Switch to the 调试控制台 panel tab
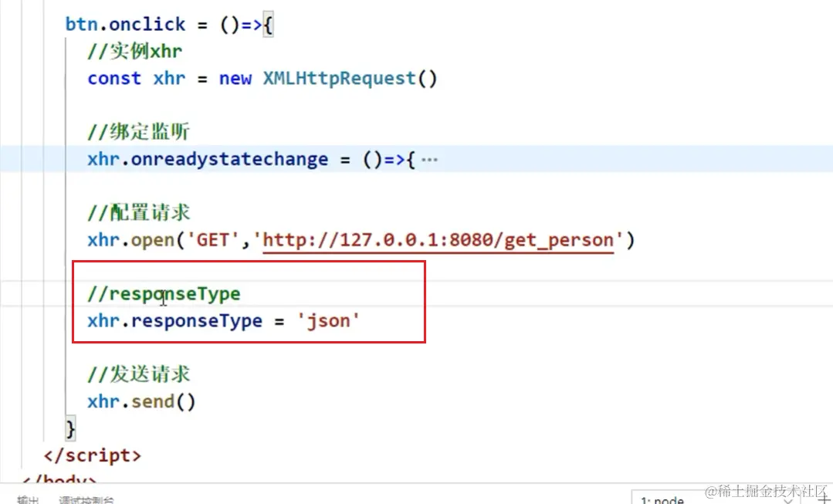833x504 pixels. (86, 499)
